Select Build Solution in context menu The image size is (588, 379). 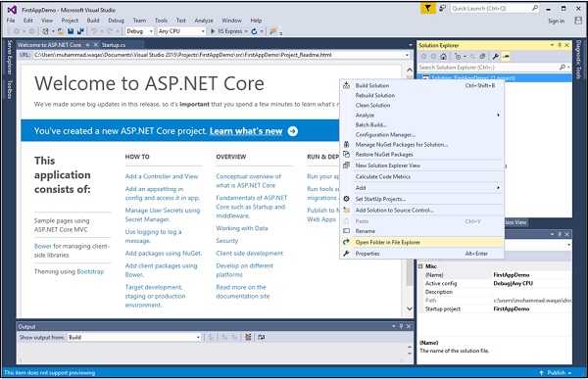coord(421,85)
